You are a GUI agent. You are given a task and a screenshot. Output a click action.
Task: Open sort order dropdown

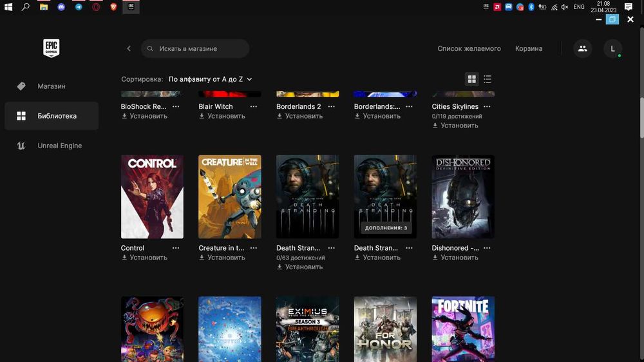(x=211, y=79)
